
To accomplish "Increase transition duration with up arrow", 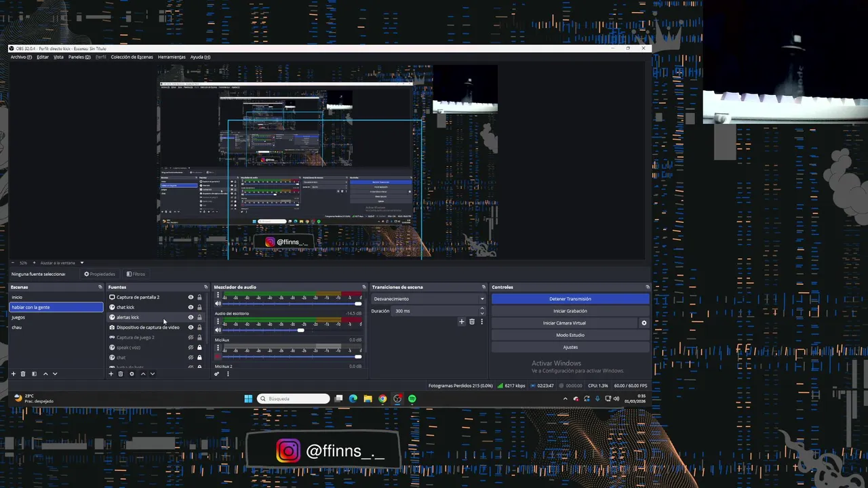I will click(482, 308).
